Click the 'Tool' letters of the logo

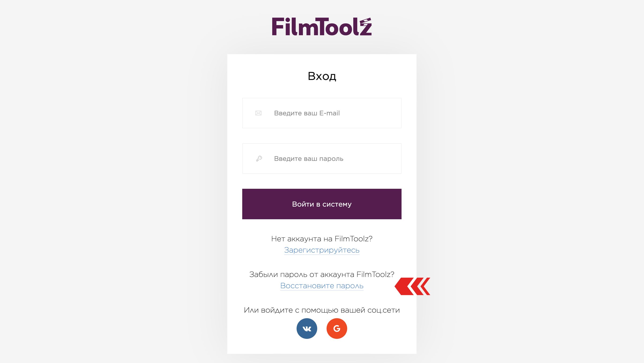coord(337,26)
